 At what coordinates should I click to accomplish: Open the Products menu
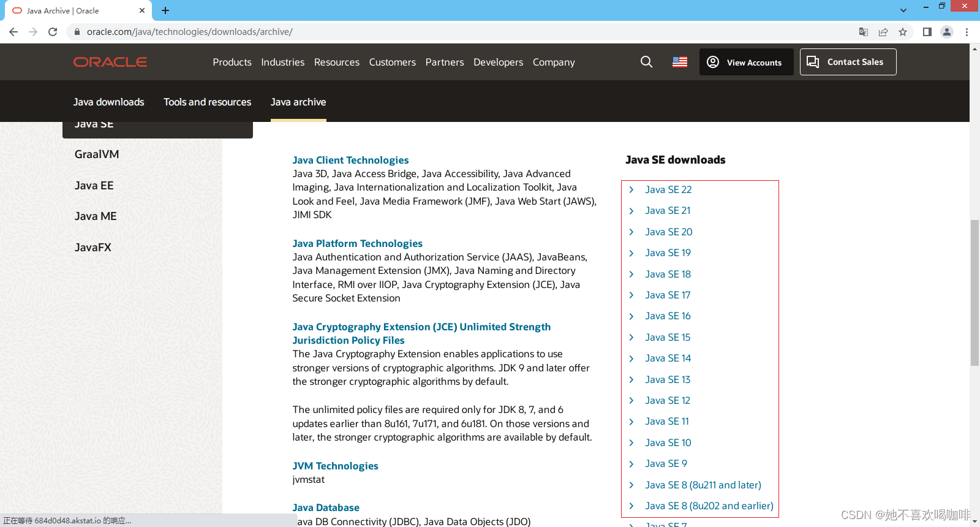(232, 62)
